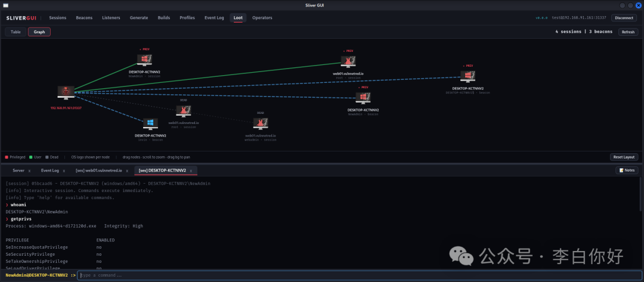Viewport: 644px width, 282px height.
Task: Select the dead web01.vulnnetred.io webadmin session node
Action: [261, 123]
